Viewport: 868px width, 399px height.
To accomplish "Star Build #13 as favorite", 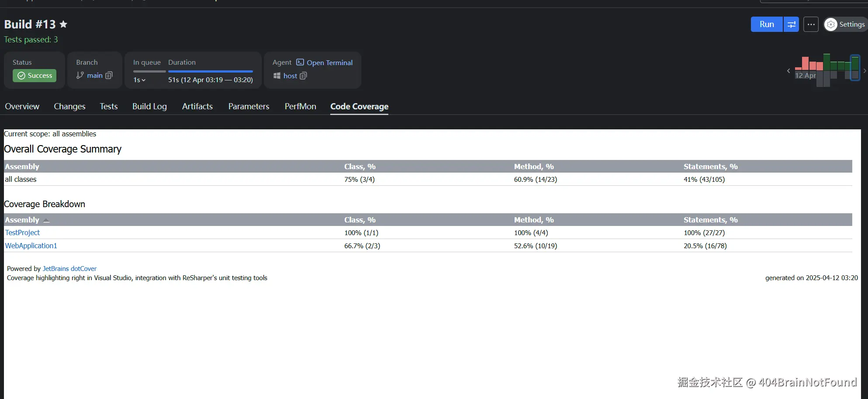I will pyautogui.click(x=63, y=24).
